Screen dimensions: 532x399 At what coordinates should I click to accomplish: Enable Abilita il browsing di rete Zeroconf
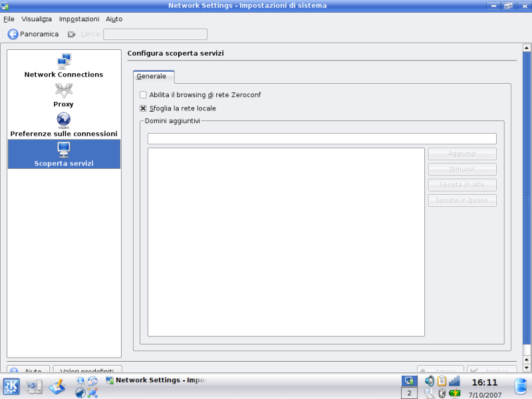click(143, 95)
